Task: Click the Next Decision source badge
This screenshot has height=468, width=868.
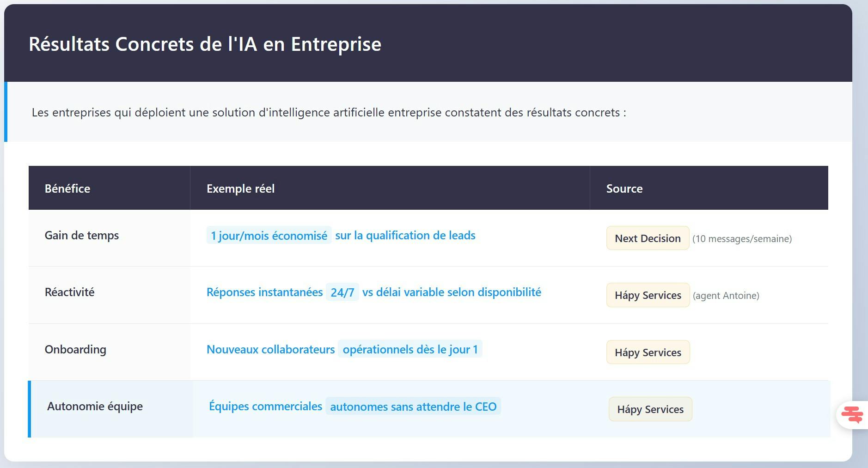Action: point(648,238)
